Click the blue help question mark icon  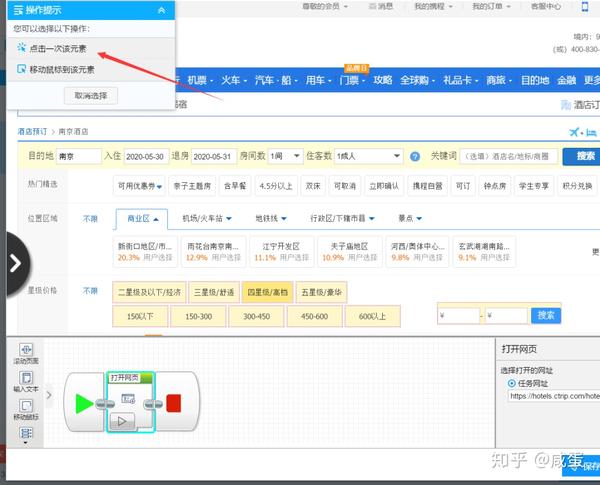pos(415,157)
